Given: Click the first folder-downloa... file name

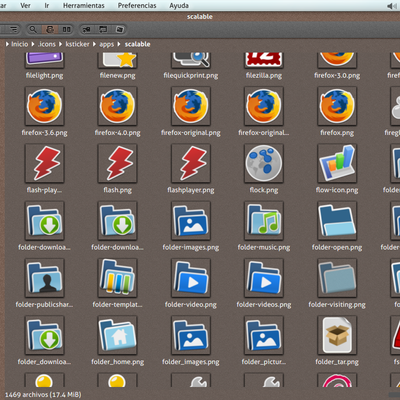Looking at the screenshot, I should tap(44, 247).
